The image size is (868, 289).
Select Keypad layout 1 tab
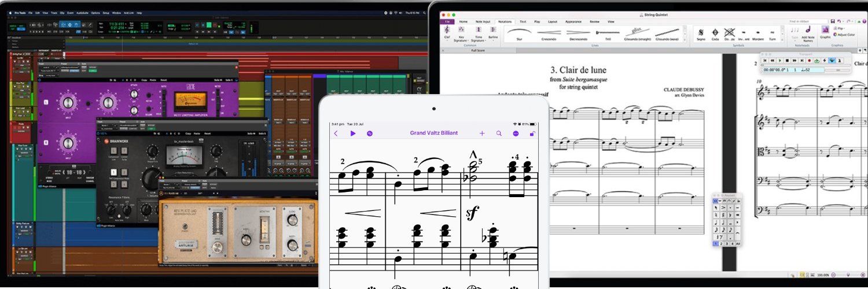716,244
